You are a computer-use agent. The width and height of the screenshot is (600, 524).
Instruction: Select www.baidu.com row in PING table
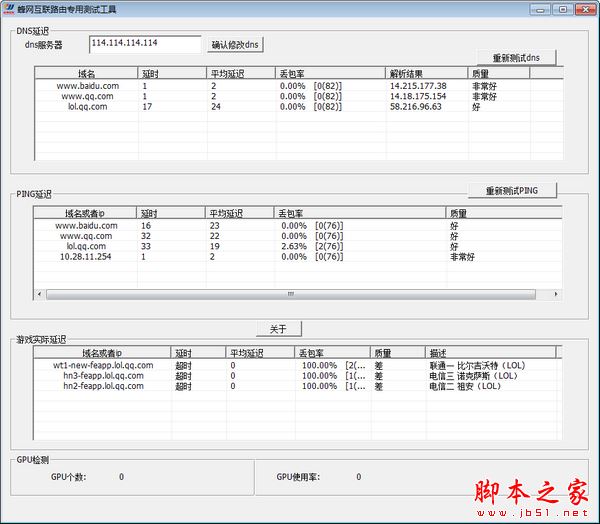click(x=298, y=225)
